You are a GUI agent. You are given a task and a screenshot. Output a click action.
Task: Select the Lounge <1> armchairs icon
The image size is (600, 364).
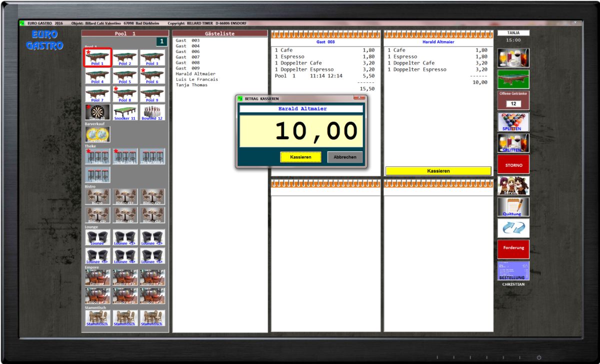pyautogui.click(x=125, y=238)
